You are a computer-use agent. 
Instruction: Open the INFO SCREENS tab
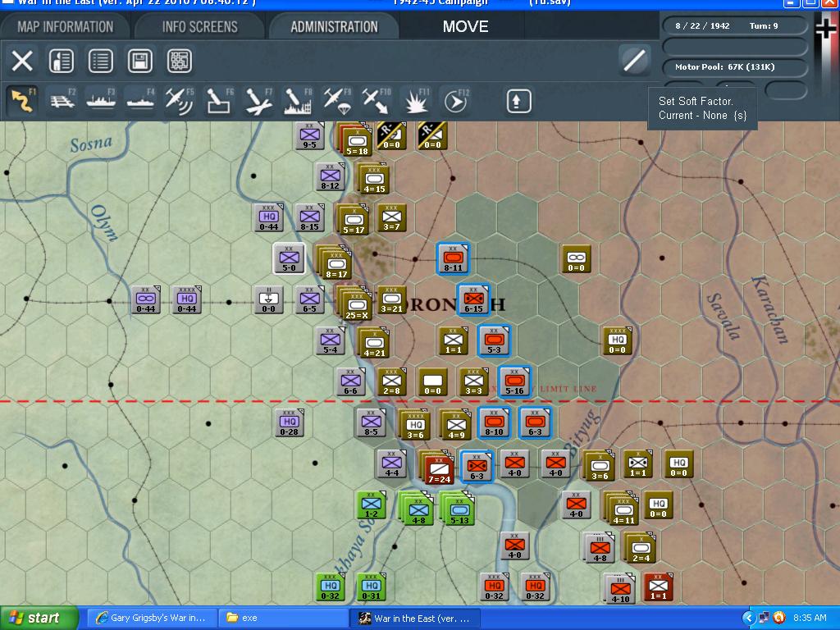click(x=200, y=27)
